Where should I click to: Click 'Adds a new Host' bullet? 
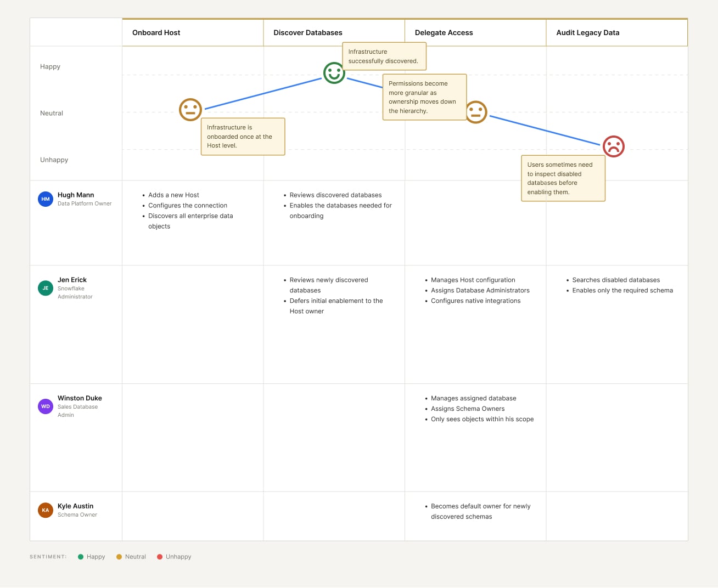click(x=173, y=195)
